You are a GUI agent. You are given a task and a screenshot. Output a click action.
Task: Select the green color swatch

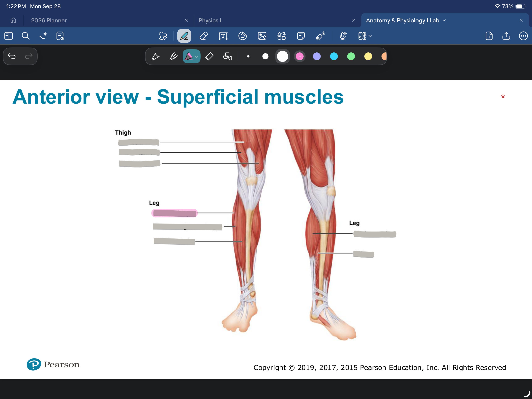(351, 56)
